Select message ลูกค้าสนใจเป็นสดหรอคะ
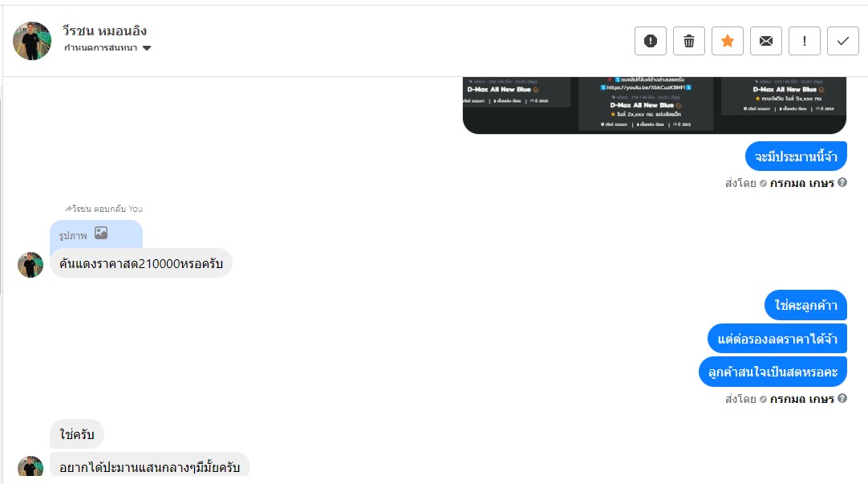Screen dimensions: 868x484 [x=773, y=372]
